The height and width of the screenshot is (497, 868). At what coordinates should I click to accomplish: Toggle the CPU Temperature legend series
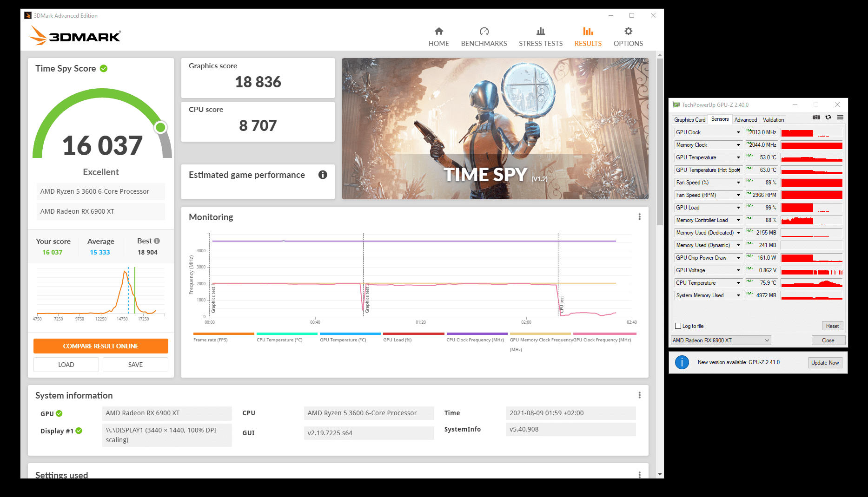(287, 337)
